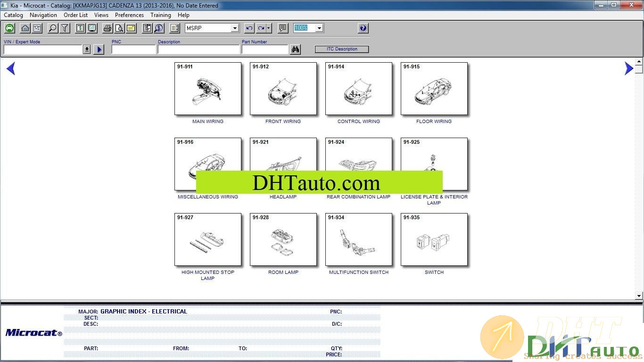Click the scrollbar up arrow
This screenshot has height=362, width=644.
click(639, 62)
